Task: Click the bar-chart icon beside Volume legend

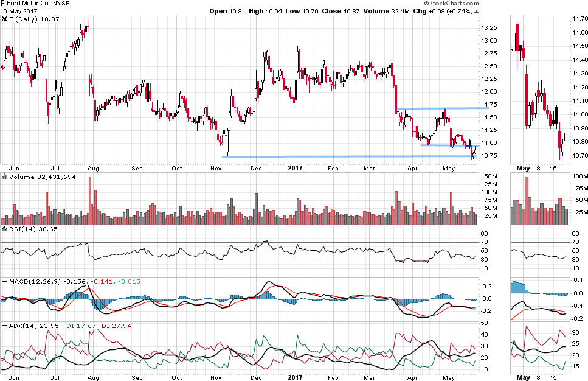Action: [4, 177]
